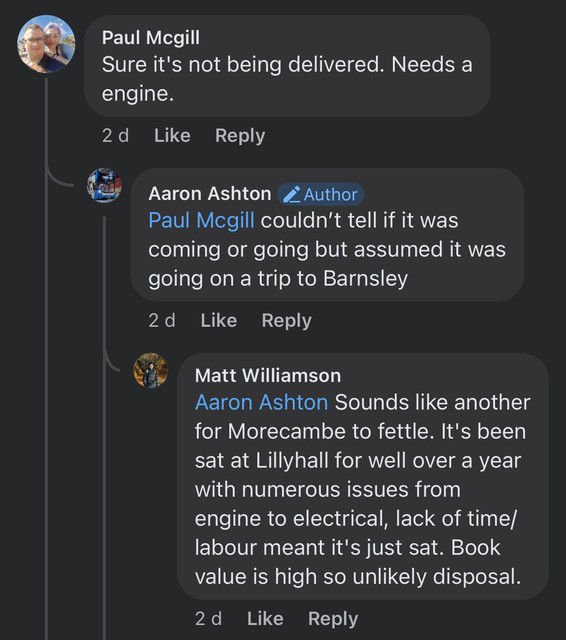Select the comment text about Barnsley trip

327,249
